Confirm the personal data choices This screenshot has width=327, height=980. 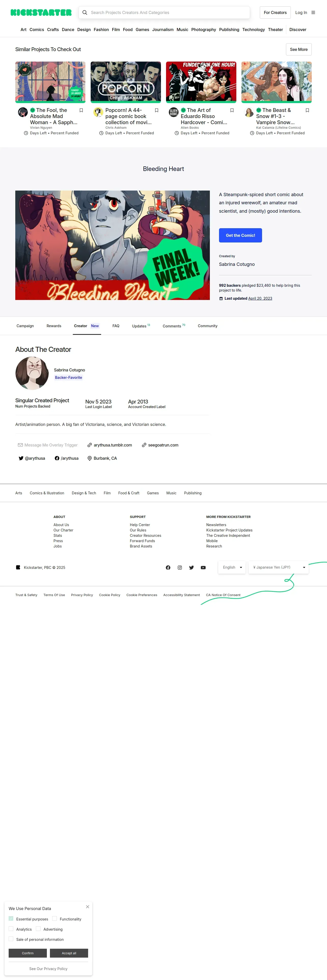point(28,953)
